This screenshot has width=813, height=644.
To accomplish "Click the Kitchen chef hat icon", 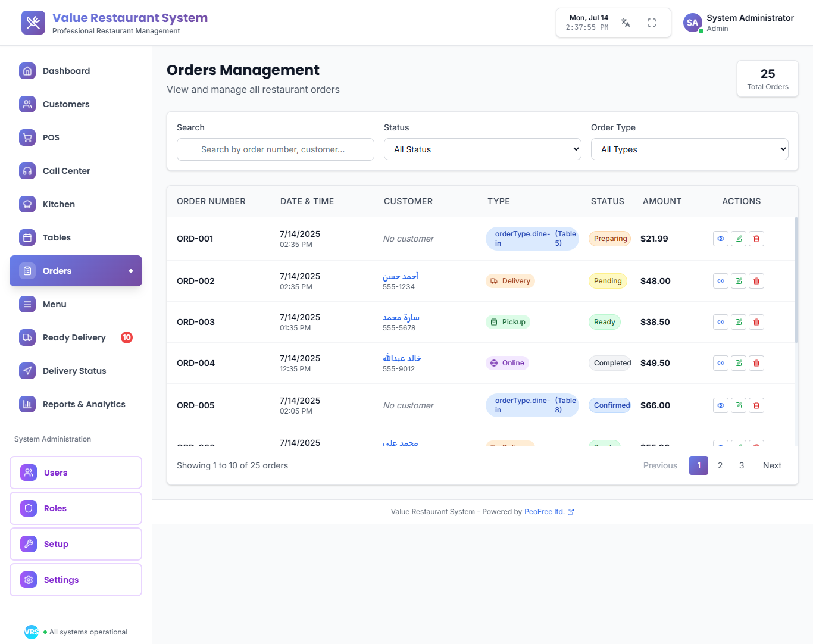I will coord(27,204).
